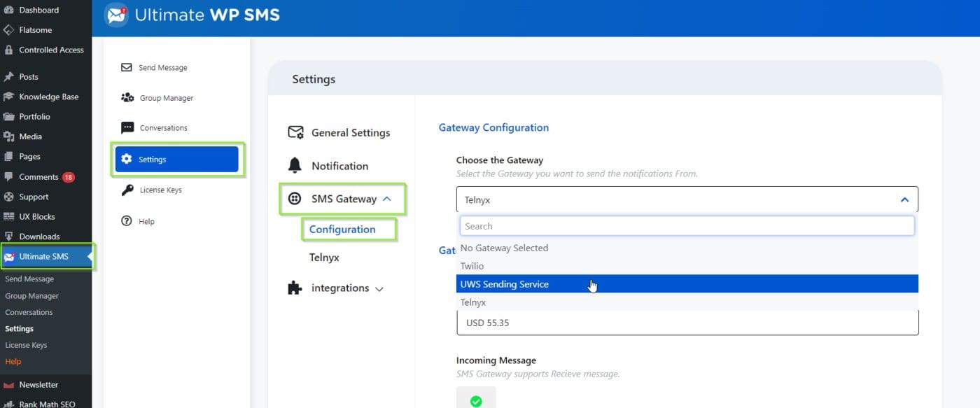Go to Send Message in plugin menu

point(162,68)
